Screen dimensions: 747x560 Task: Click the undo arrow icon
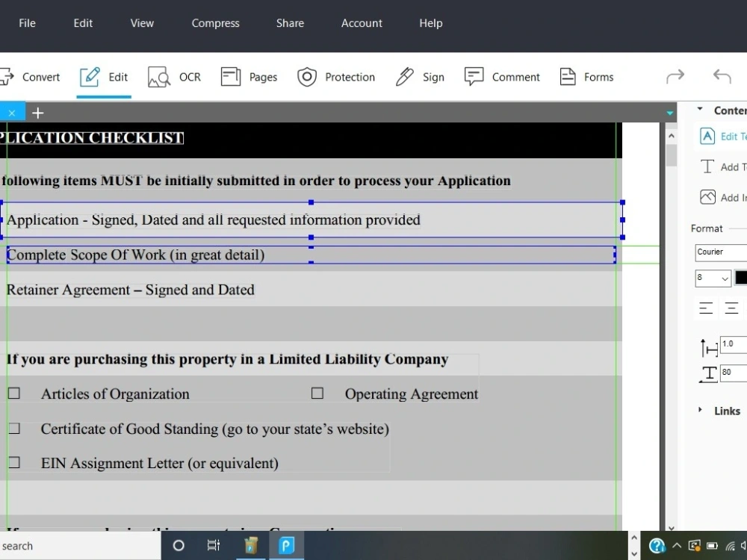(x=722, y=76)
